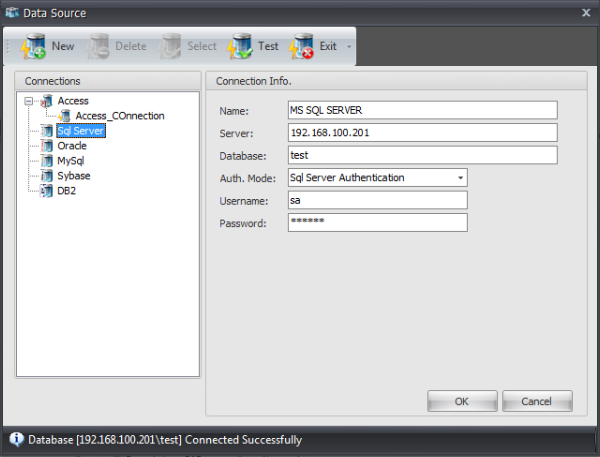Screen dimensions: 600x457
Task: Click the Sql Server database icon
Action: click(47, 131)
